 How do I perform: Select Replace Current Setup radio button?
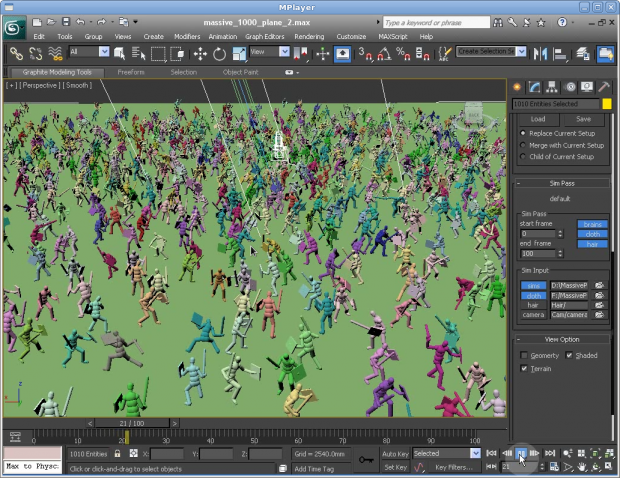pos(523,133)
